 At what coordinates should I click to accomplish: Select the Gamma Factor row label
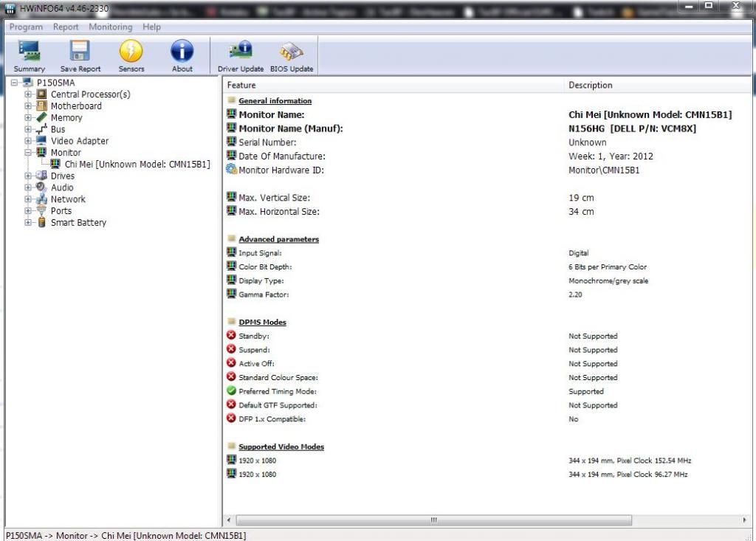pyautogui.click(x=264, y=294)
